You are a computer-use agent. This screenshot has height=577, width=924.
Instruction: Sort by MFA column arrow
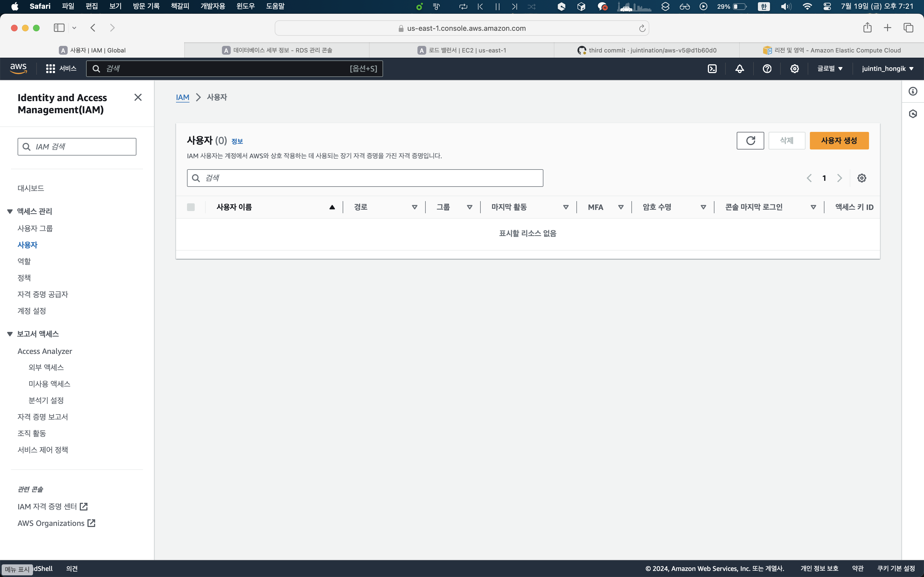(x=621, y=207)
